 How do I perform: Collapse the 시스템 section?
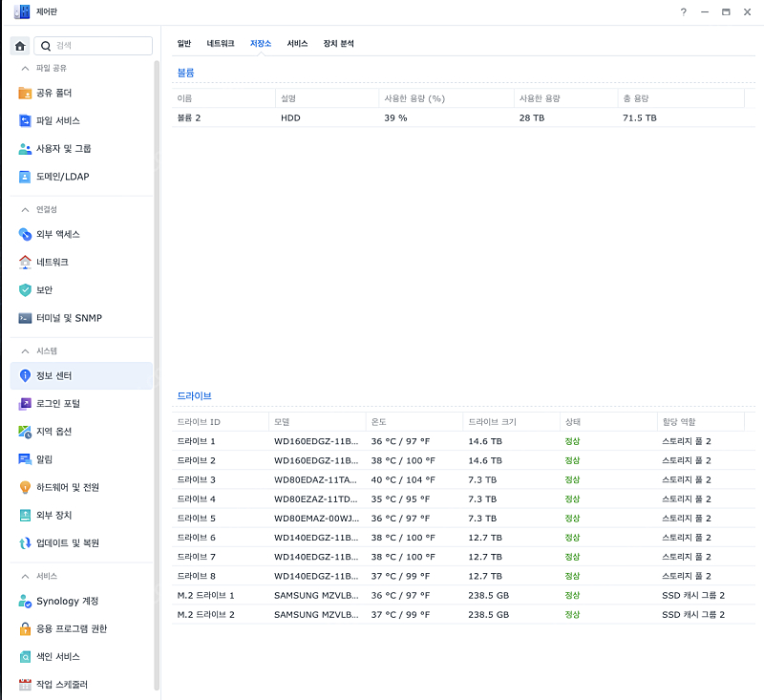(x=43, y=350)
